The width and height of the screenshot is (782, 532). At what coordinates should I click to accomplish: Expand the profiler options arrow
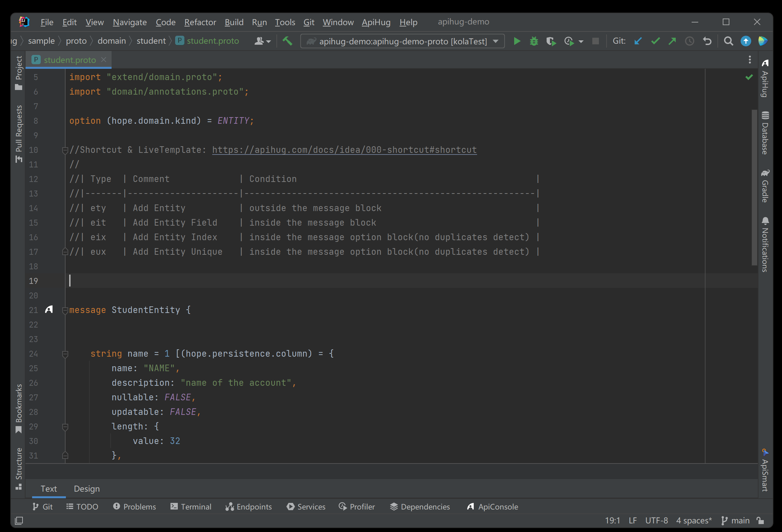[x=582, y=41]
